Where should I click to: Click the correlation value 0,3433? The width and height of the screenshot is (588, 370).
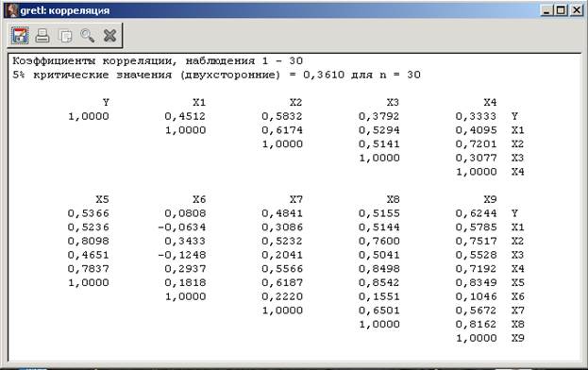pyautogui.click(x=185, y=241)
